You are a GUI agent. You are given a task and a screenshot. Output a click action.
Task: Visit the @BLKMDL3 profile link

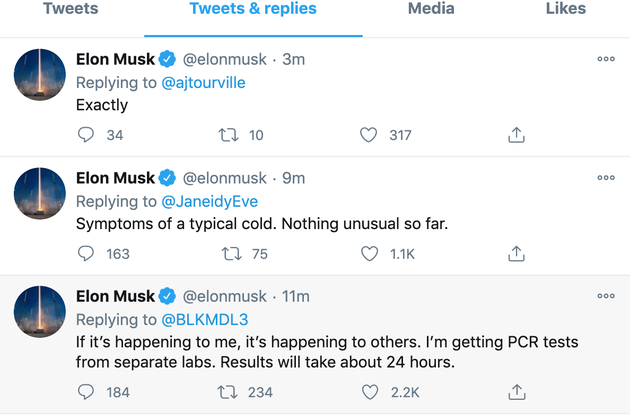[x=204, y=320]
